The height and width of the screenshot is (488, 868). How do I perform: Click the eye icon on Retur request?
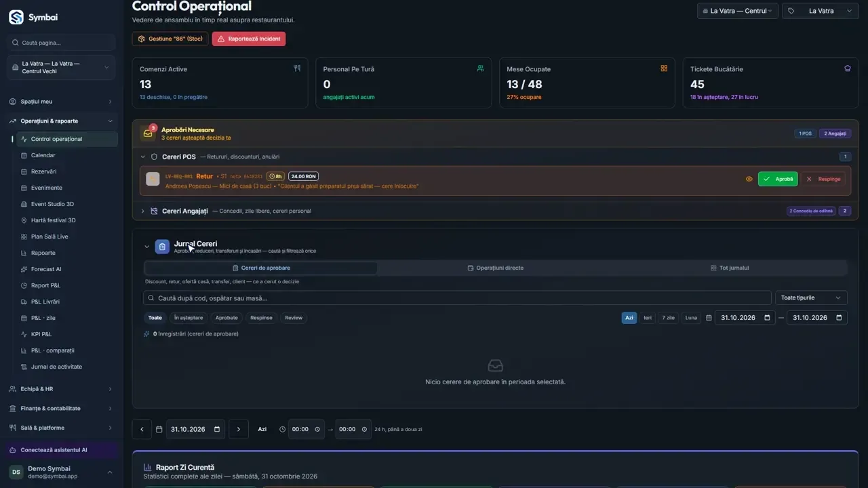coord(749,179)
